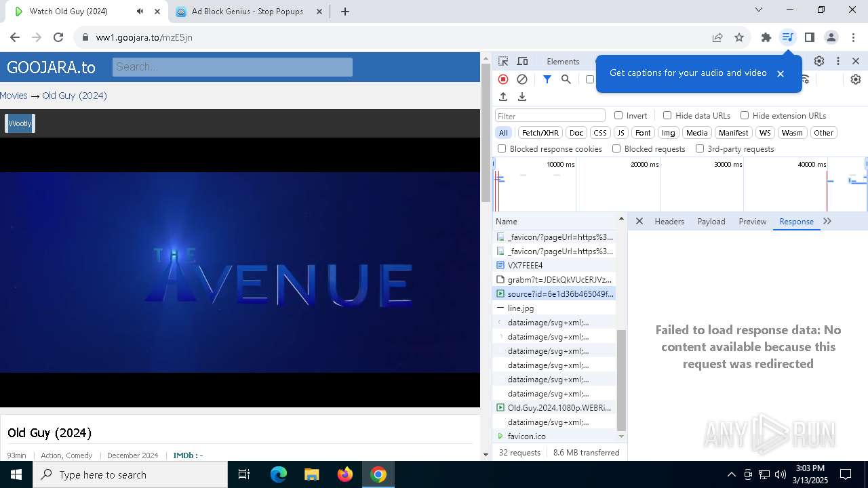Select the line.jpg request
The image size is (868, 488).
(555, 308)
